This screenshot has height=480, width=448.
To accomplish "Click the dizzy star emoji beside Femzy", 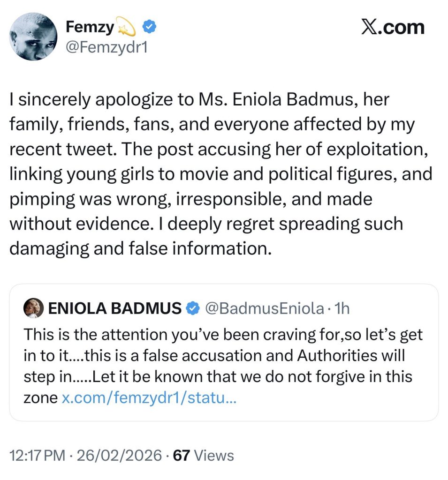I will pos(126,29).
